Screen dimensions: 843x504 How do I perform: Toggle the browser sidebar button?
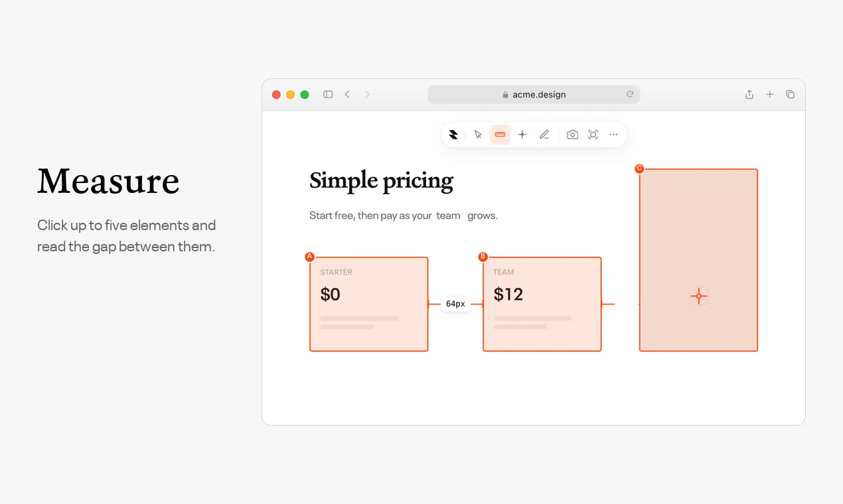click(328, 95)
